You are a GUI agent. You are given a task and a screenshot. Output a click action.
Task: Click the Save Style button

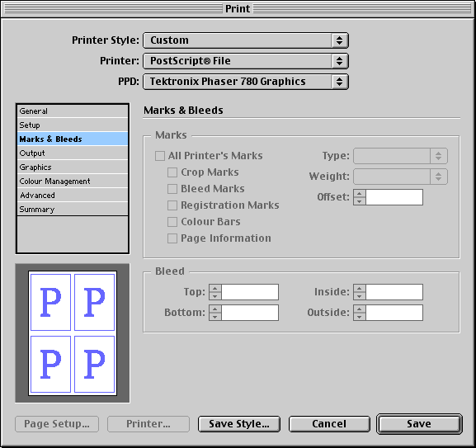pos(239,424)
